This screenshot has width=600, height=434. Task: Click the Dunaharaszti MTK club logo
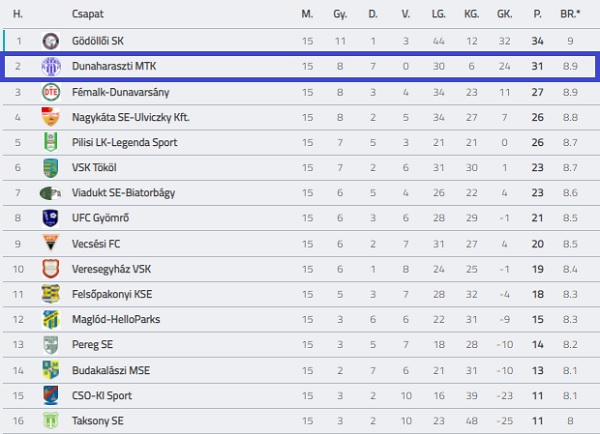click(50, 66)
